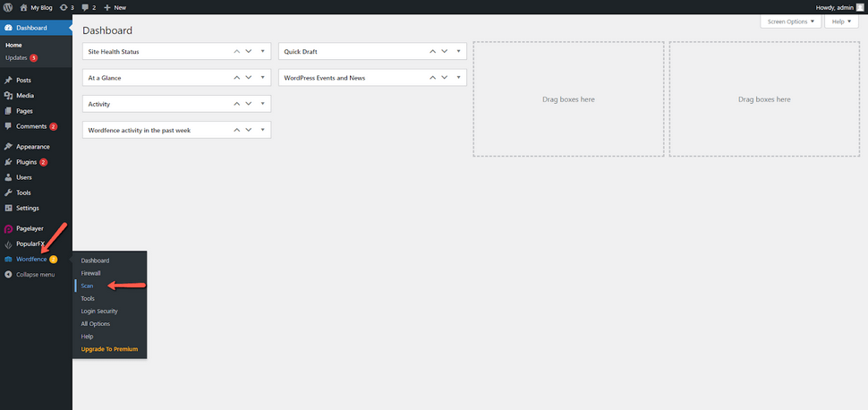Click the WordPress logo in the admin bar
Viewport: 868px width, 410px height.
[x=8, y=8]
